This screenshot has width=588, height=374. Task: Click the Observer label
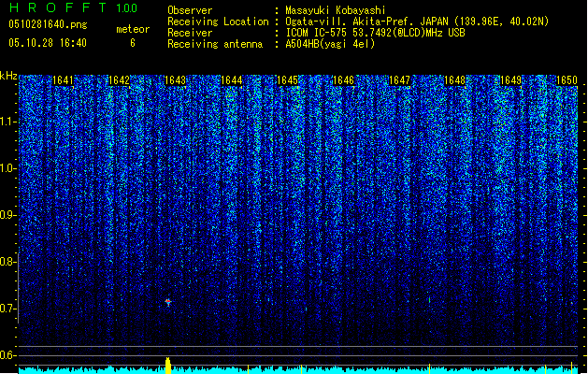tap(190, 10)
